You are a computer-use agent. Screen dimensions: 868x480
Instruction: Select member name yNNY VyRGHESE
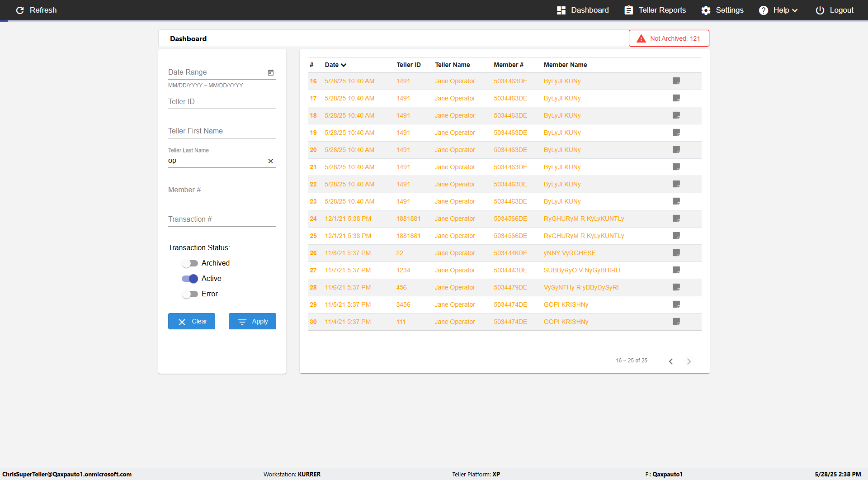[570, 253]
